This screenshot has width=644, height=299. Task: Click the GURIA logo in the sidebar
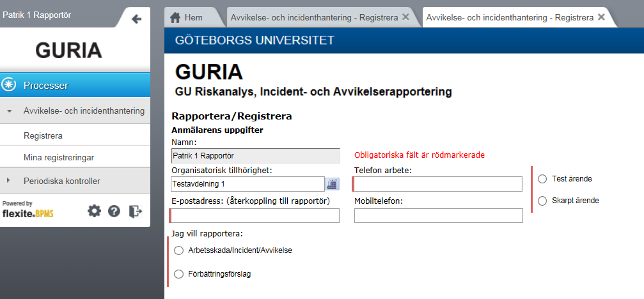68,50
